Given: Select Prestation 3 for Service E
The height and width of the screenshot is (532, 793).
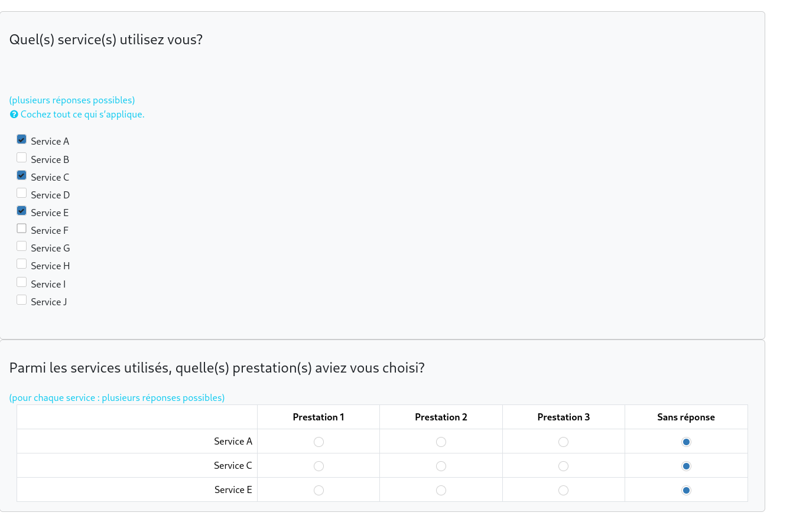Looking at the screenshot, I should pos(563,490).
